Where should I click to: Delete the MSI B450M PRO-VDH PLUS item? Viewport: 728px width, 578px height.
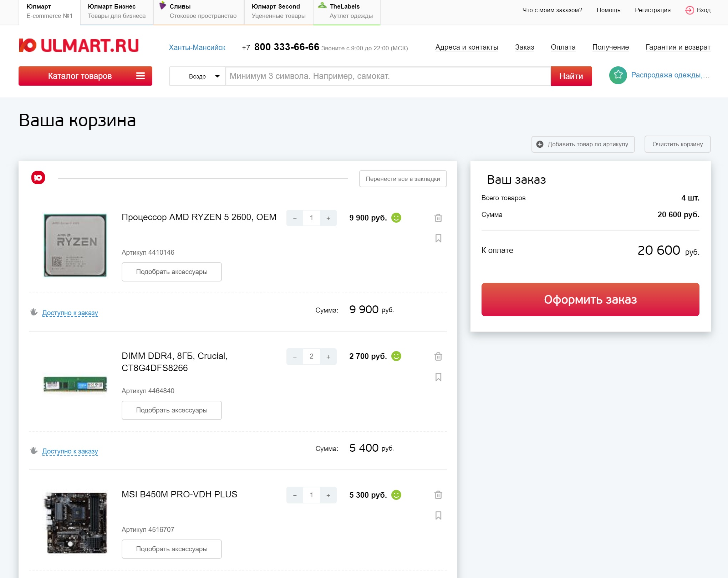coord(438,495)
